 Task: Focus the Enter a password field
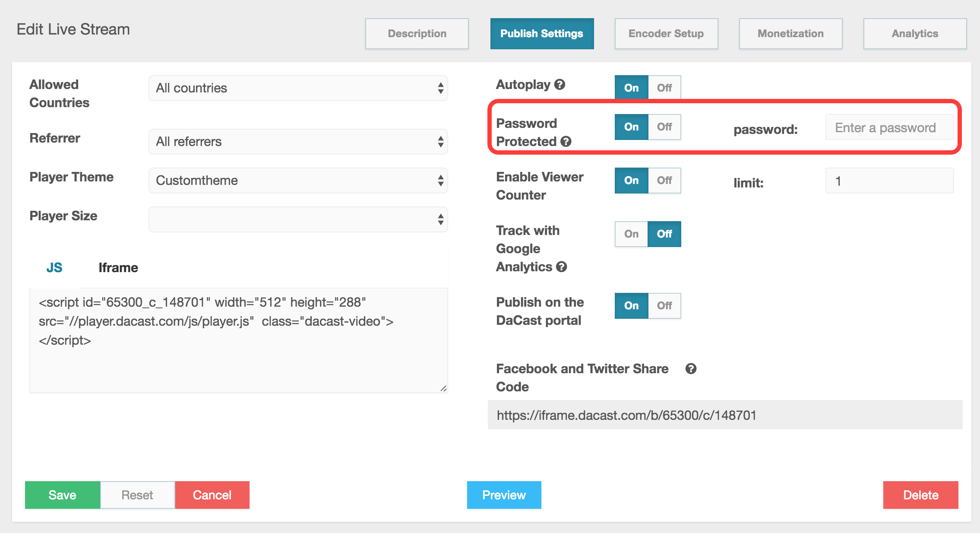pyautogui.click(x=889, y=127)
